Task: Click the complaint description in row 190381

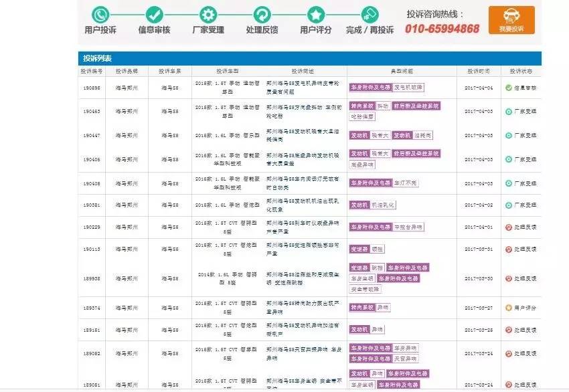Action: [303, 205]
